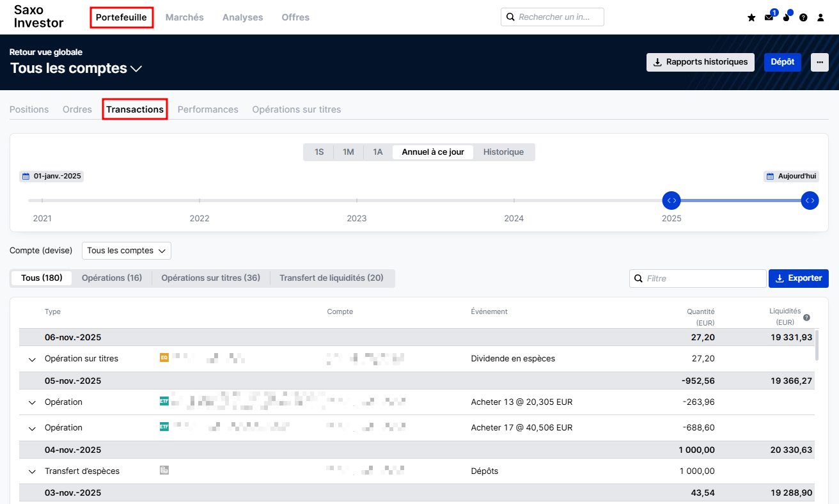Open the messages envelope icon
839x504 pixels.
(x=769, y=18)
